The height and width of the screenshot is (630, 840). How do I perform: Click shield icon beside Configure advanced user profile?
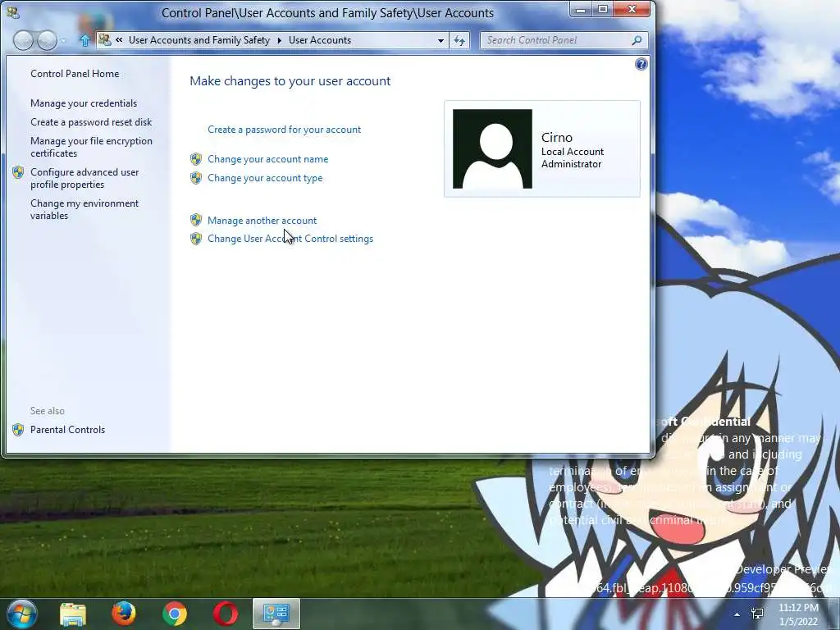click(18, 172)
